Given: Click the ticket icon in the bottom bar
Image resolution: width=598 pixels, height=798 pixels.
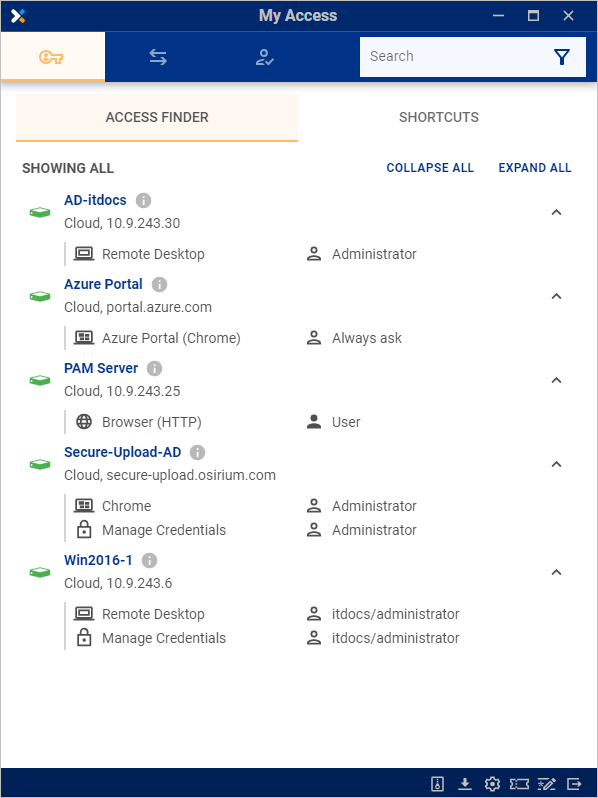Looking at the screenshot, I should coord(520,784).
